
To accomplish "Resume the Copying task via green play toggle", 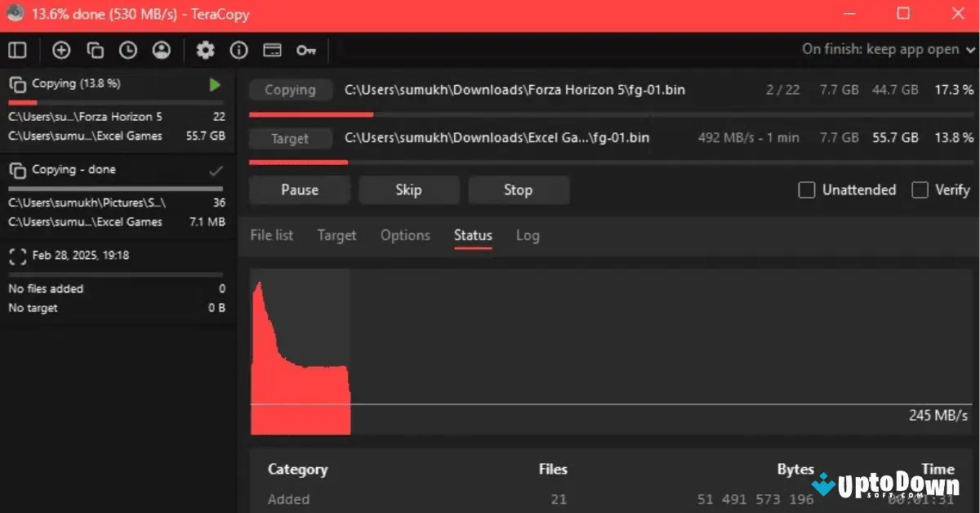I will point(215,83).
